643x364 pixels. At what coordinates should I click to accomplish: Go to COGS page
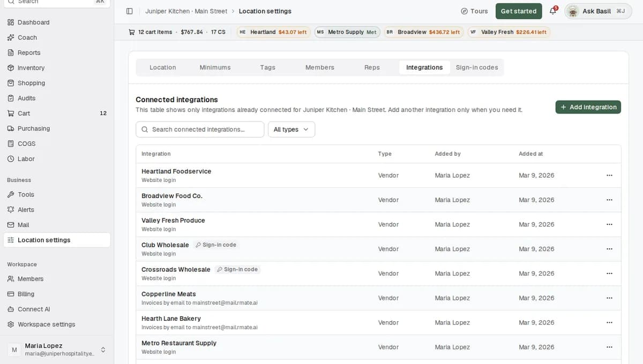[57, 143]
